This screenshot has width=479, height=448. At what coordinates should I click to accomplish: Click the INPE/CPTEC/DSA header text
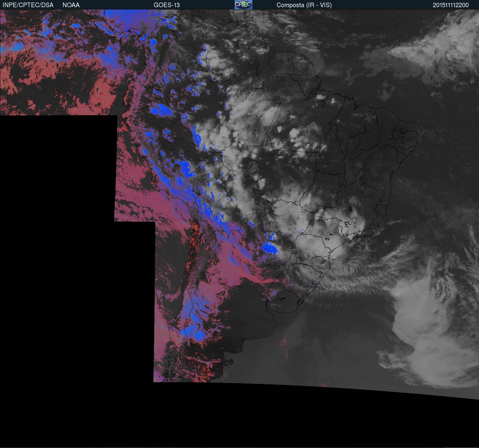click(x=28, y=5)
